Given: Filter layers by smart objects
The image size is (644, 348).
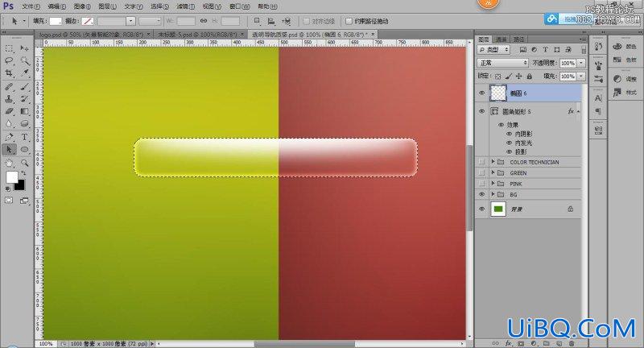Looking at the screenshot, I should [x=568, y=49].
